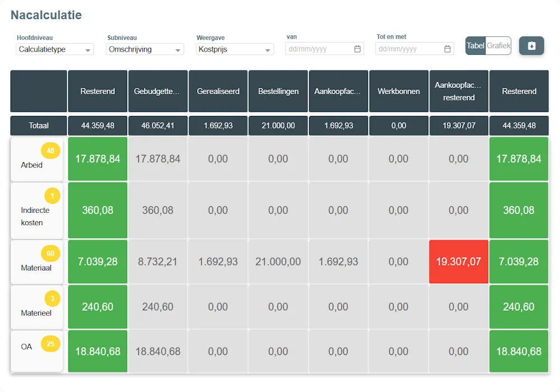Click the Totaal row label

tap(39, 125)
